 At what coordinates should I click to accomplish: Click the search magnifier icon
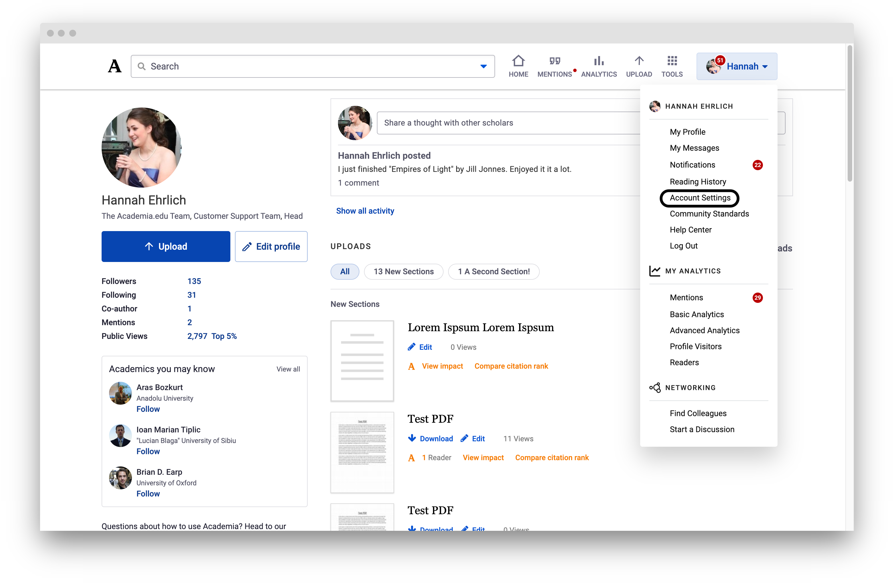point(142,66)
